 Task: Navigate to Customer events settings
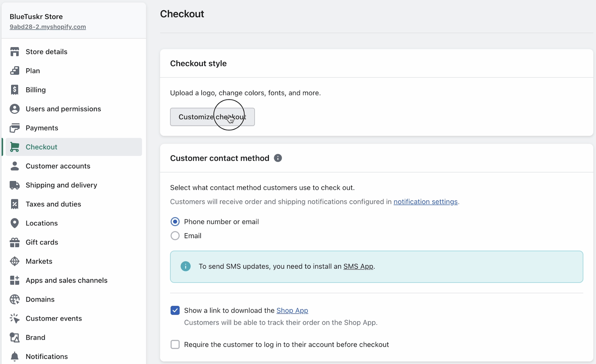pos(54,318)
